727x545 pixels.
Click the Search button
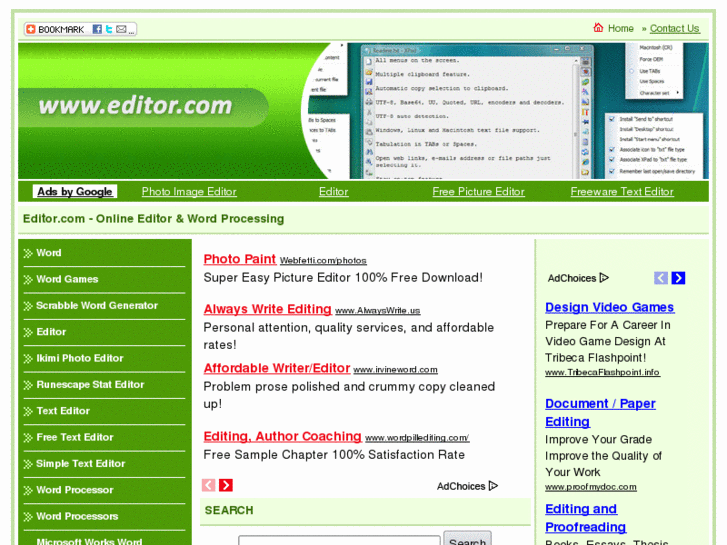click(x=467, y=539)
